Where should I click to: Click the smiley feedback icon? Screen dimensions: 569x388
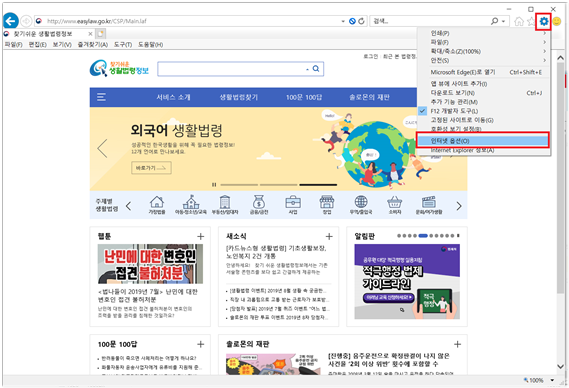(557, 21)
